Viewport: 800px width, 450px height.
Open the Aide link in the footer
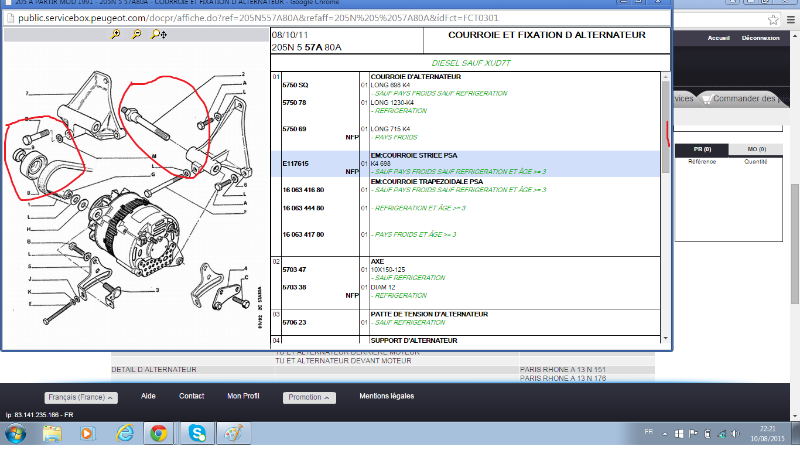pos(148,396)
